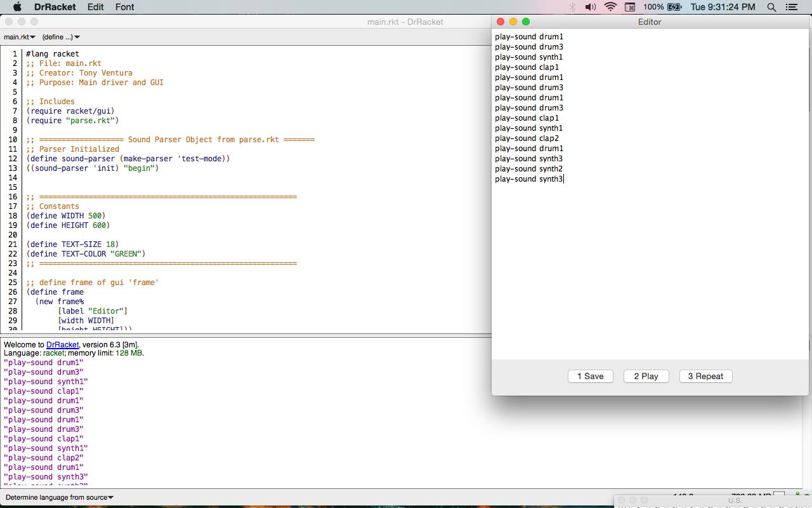Viewport: 812px width, 508px height.
Task: Open the DrRacket application menu
Action: 55,7
